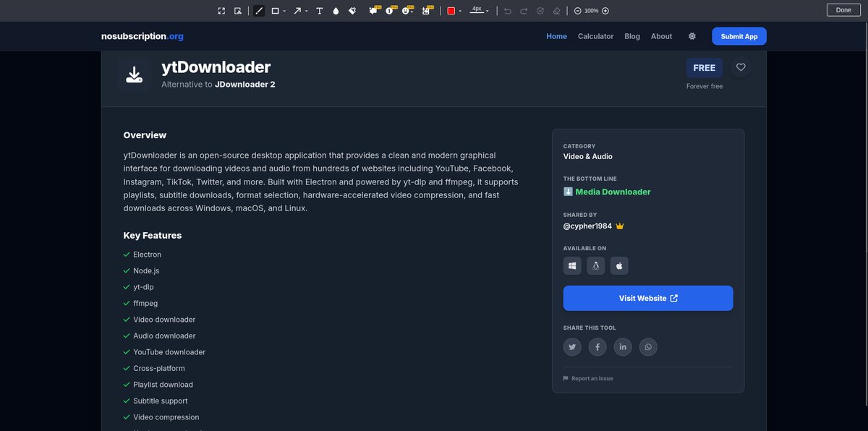
Task: Click the red color swatch
Action: 451,11
